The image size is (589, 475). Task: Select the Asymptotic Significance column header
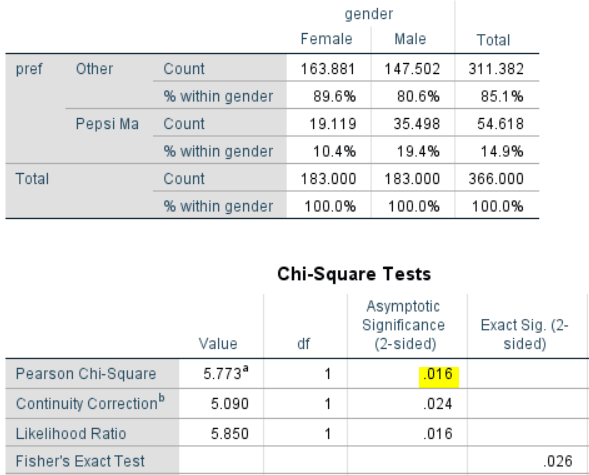tap(403, 325)
